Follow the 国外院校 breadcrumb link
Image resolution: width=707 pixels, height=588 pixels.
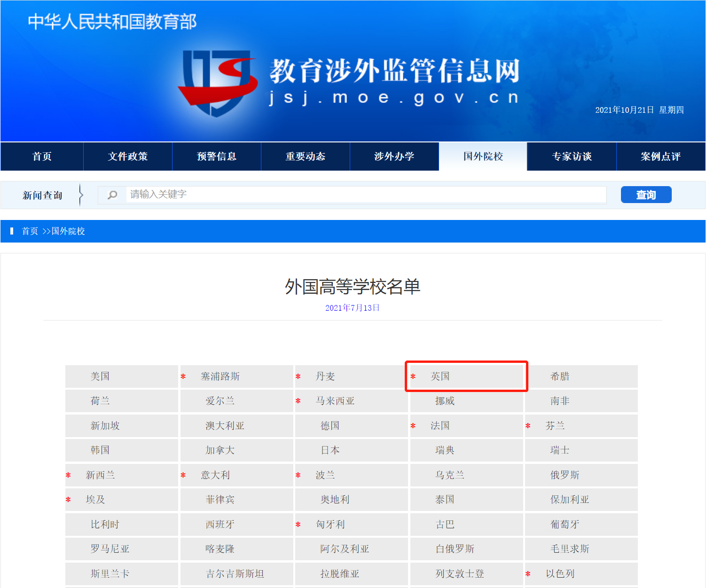point(68,231)
